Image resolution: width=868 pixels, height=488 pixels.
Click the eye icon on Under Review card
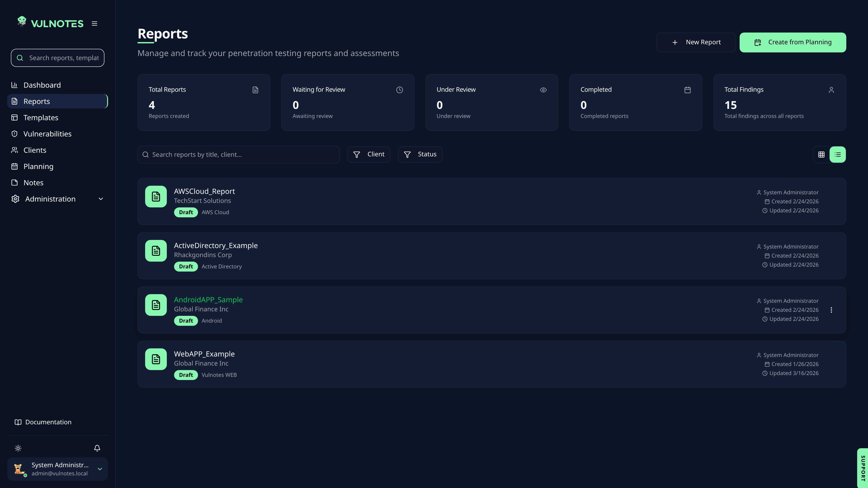click(x=543, y=90)
